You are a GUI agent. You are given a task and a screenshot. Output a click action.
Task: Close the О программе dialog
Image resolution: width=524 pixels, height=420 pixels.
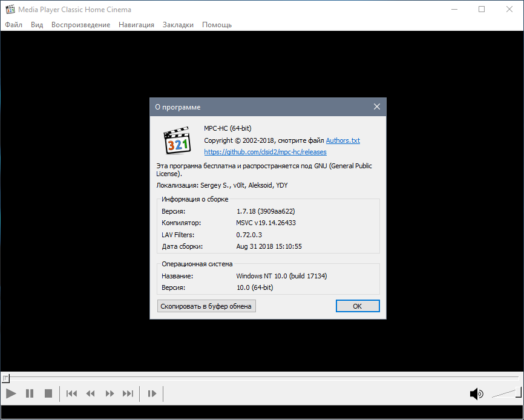[x=377, y=107]
